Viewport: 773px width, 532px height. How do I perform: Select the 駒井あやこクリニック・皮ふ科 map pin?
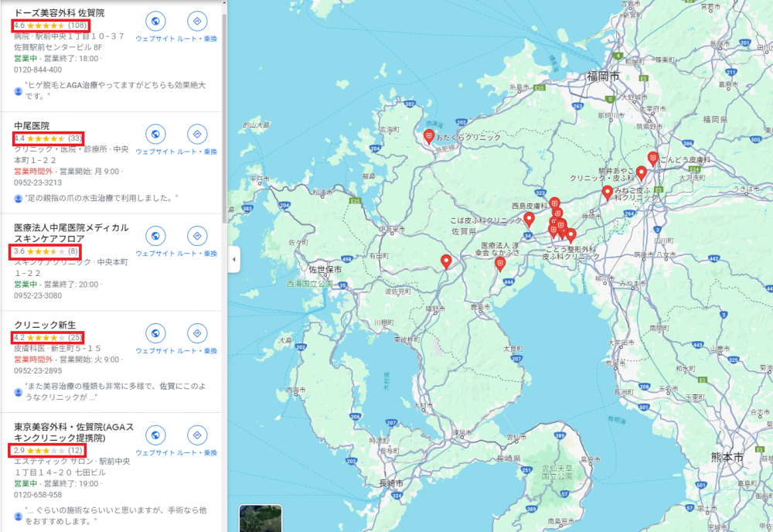(x=642, y=173)
